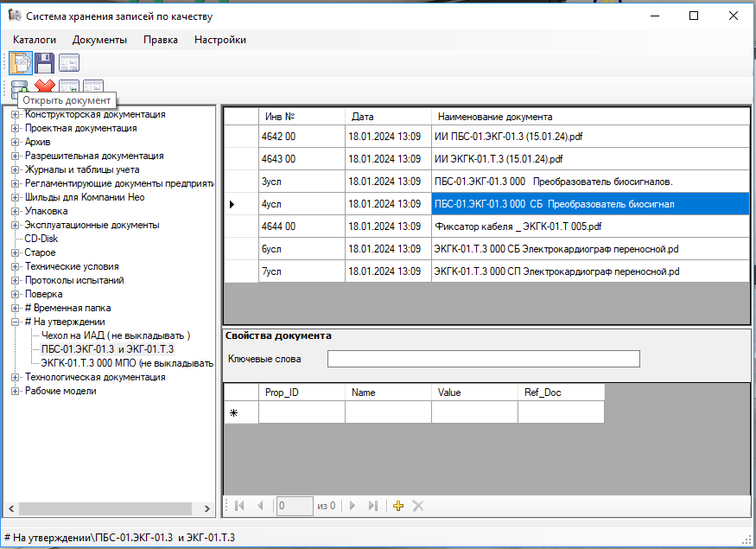The width and height of the screenshot is (756, 549).
Task: Click tree scrollbar right arrow
Action: [x=206, y=509]
